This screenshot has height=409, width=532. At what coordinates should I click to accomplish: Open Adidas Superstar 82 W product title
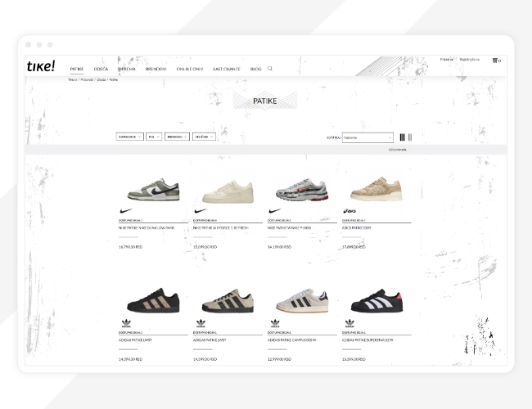tap(367, 339)
